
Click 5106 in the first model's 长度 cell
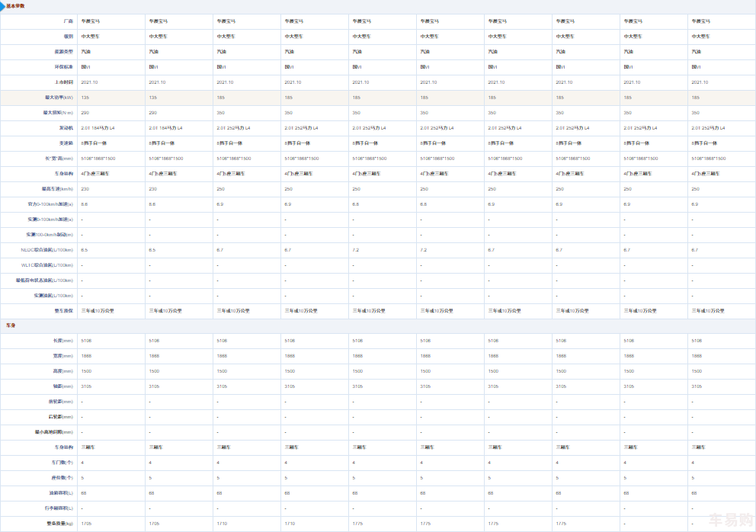tap(86, 341)
